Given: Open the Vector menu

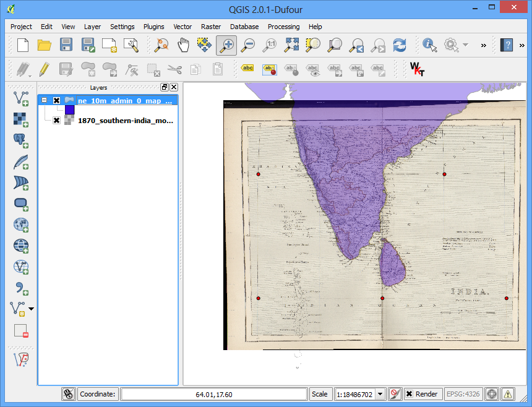Looking at the screenshot, I should click(182, 27).
